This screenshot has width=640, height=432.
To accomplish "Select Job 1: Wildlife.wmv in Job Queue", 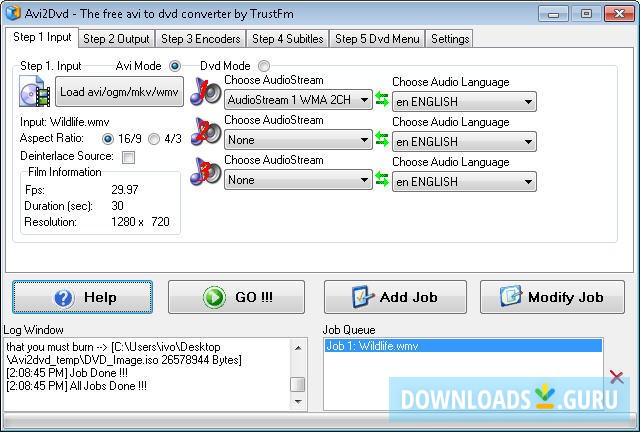I will (x=463, y=346).
